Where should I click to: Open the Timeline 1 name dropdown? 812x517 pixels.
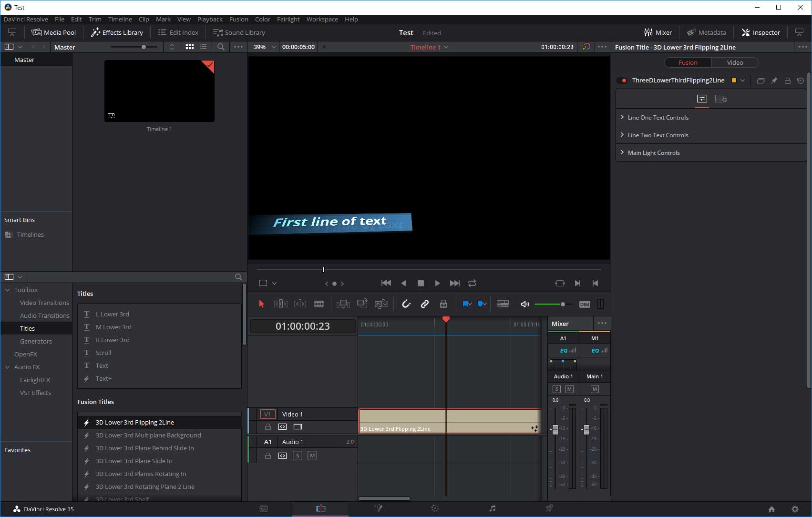[446, 47]
